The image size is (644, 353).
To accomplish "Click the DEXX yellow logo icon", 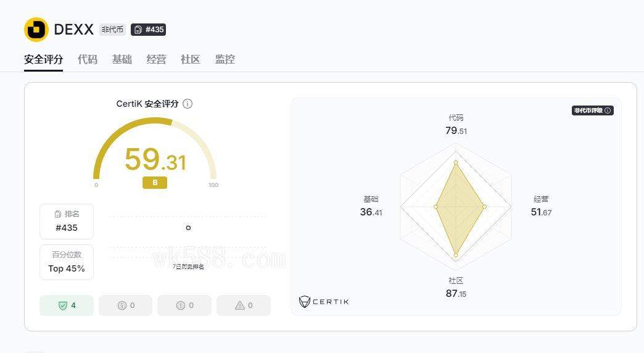I will pyautogui.click(x=36, y=30).
